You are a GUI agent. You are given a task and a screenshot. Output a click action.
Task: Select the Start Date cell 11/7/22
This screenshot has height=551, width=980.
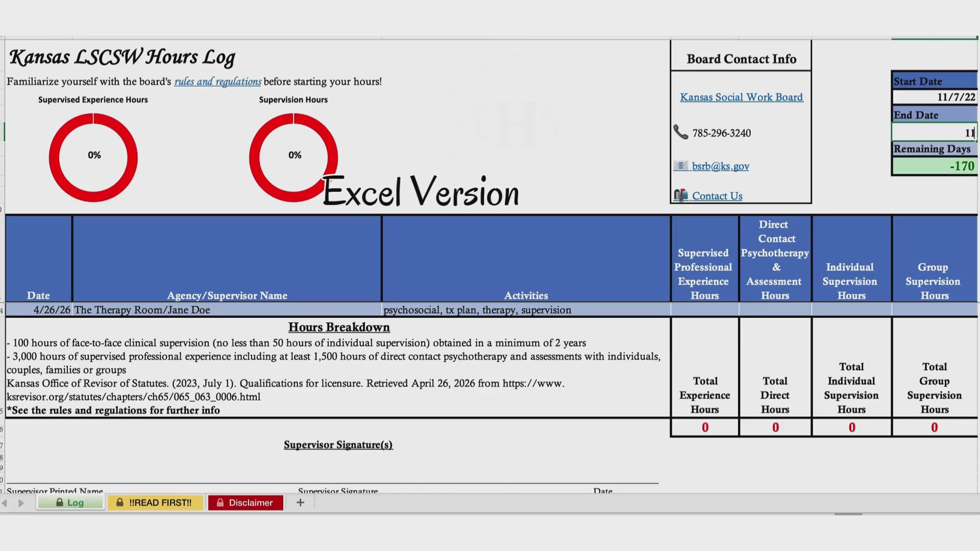935,97
